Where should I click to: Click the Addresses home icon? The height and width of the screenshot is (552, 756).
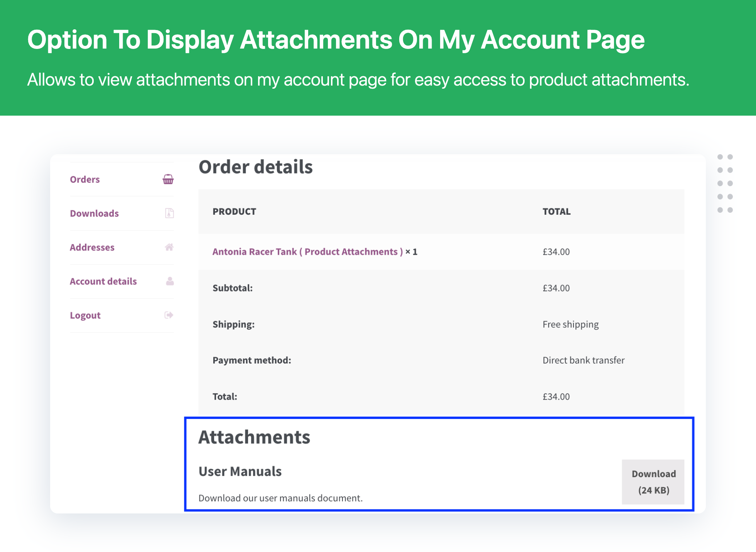[169, 247]
